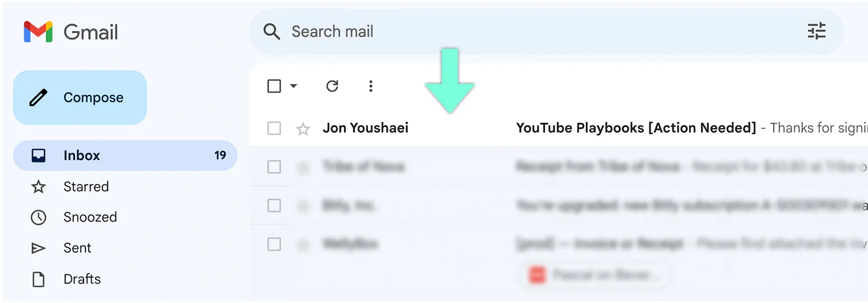Open Drafts via the document icon
The image size is (868, 303).
[x=38, y=280]
